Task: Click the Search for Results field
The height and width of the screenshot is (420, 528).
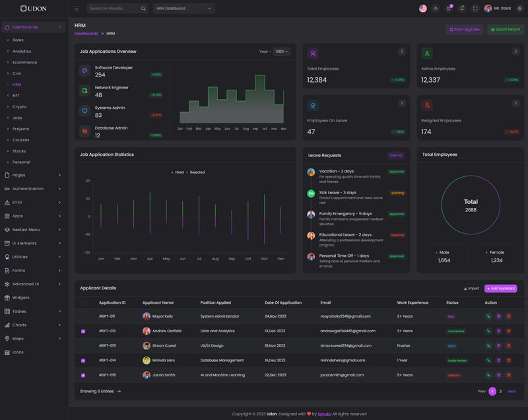Action: (114, 9)
